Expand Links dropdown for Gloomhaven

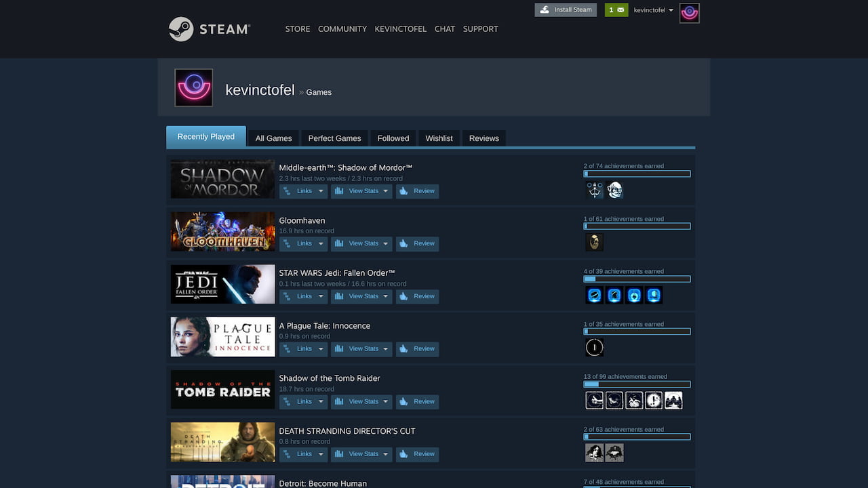pyautogui.click(x=303, y=244)
